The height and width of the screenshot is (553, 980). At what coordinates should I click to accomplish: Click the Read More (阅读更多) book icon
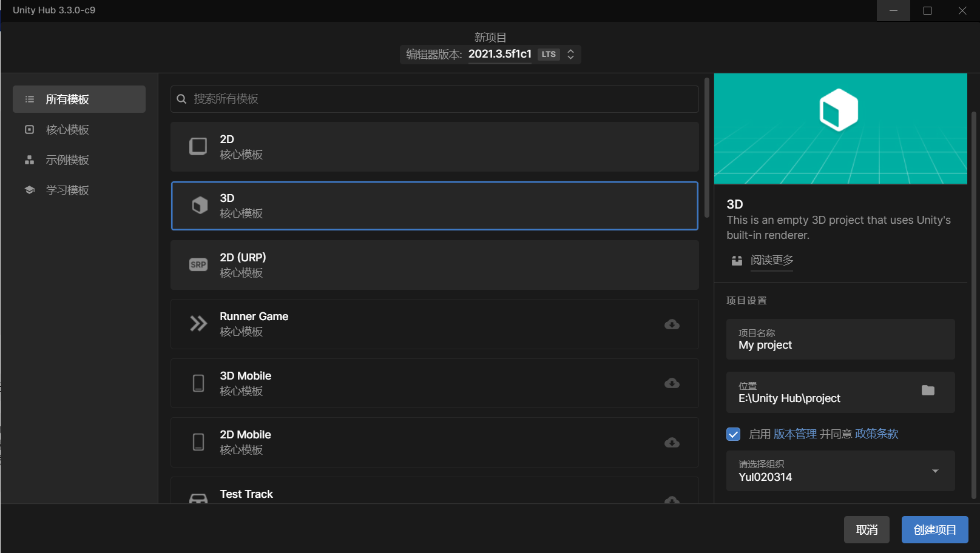click(x=737, y=261)
